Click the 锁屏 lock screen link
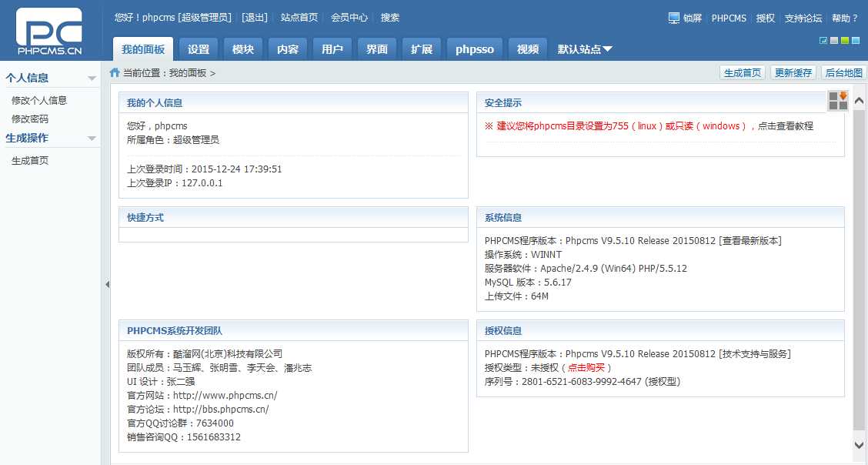 coord(693,18)
